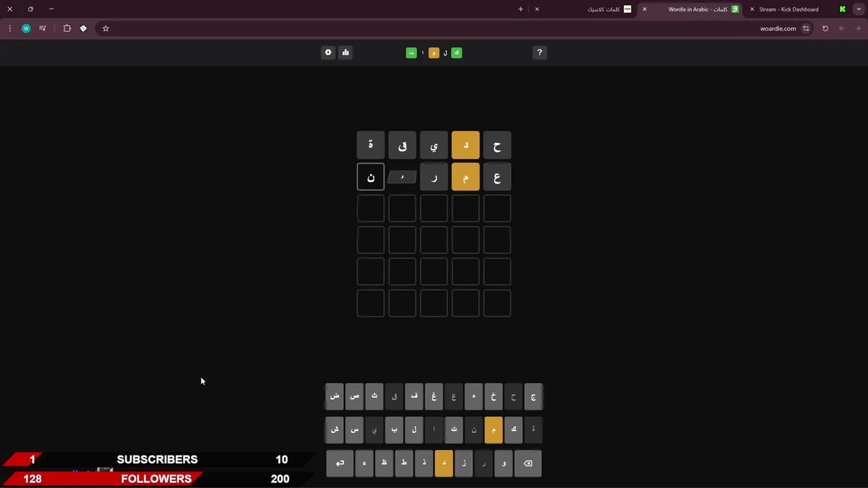
Task: Click the yellow د tile in the first guess
Action: [x=466, y=146]
